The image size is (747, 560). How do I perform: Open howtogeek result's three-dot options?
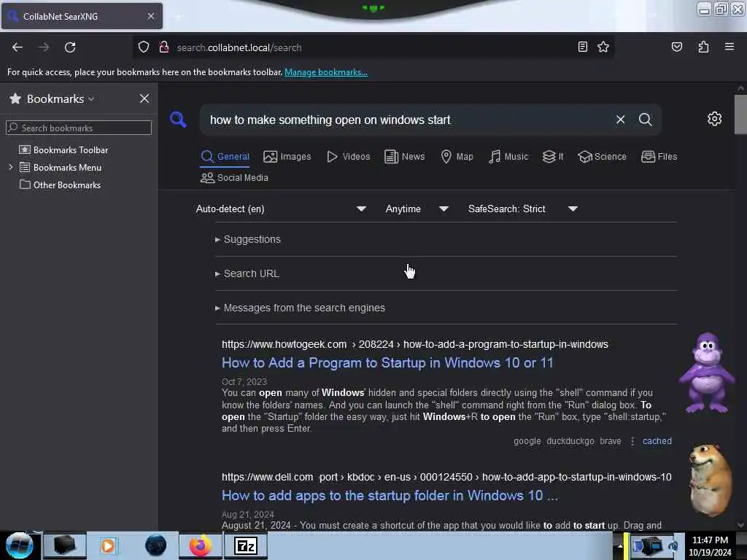(632, 441)
